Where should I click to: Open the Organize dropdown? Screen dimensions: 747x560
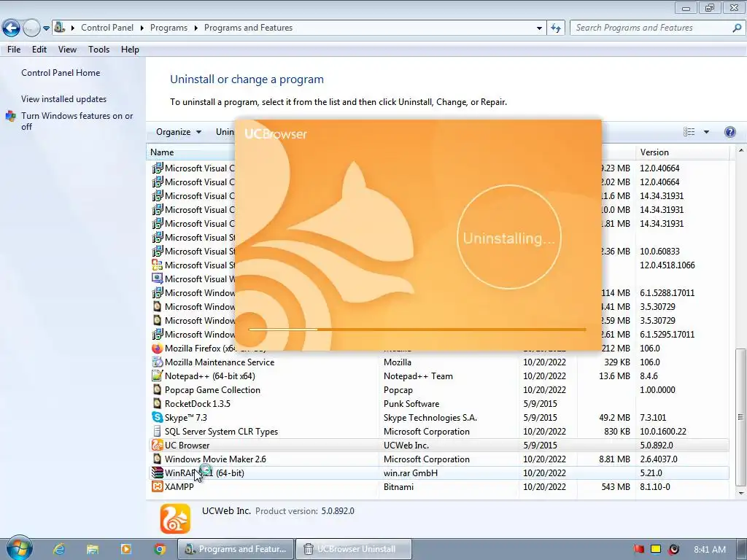tap(179, 132)
